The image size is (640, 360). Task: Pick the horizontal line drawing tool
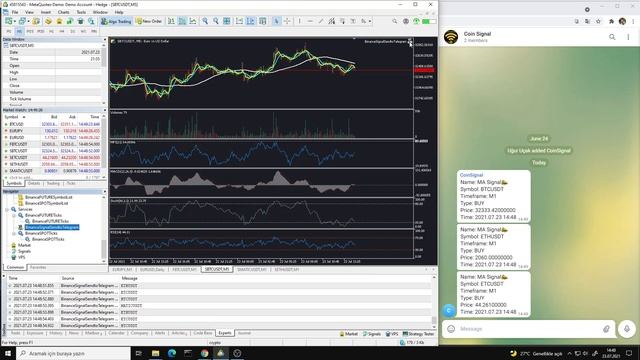point(310,21)
